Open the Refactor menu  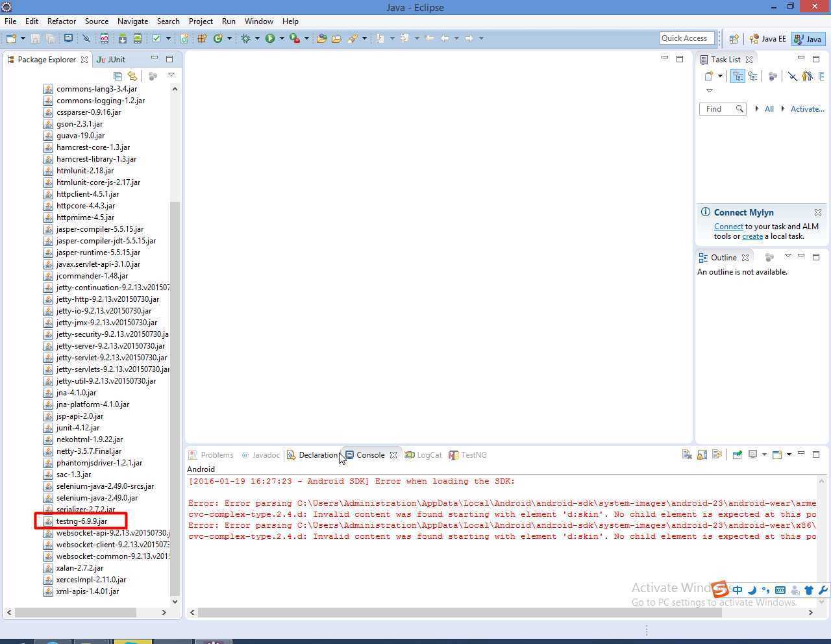[62, 21]
